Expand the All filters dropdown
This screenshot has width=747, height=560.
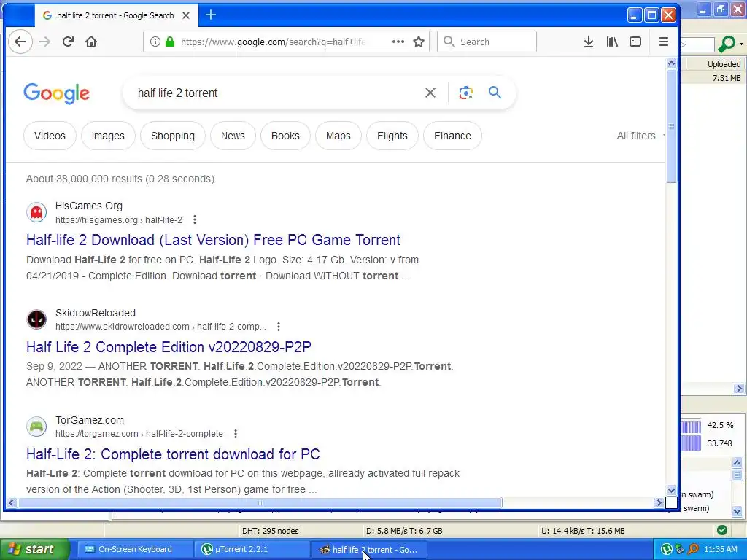pyautogui.click(x=640, y=136)
